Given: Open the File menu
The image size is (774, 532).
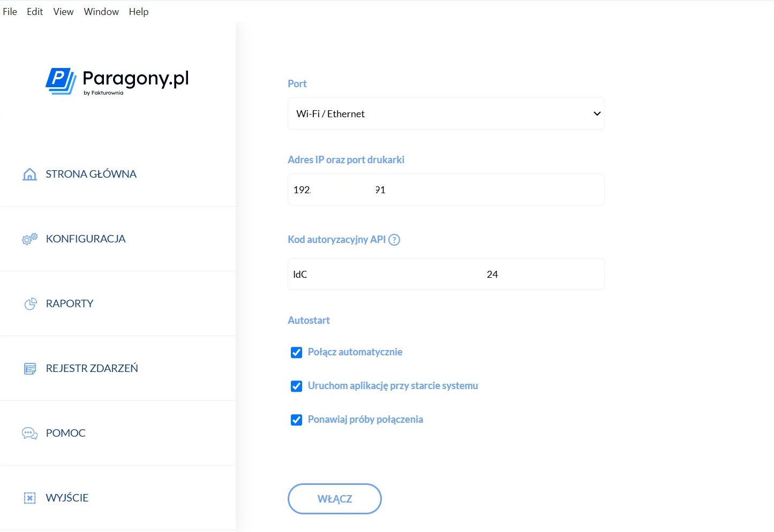Looking at the screenshot, I should tap(10, 12).
